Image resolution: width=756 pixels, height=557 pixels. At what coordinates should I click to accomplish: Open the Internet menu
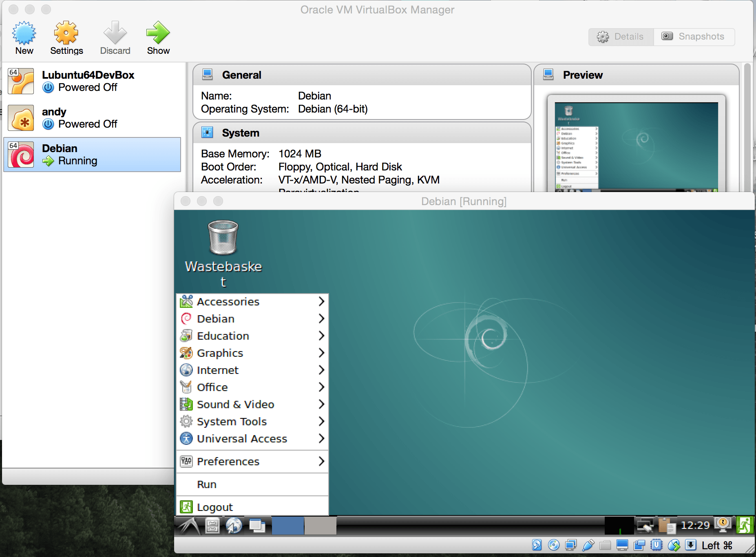252,370
